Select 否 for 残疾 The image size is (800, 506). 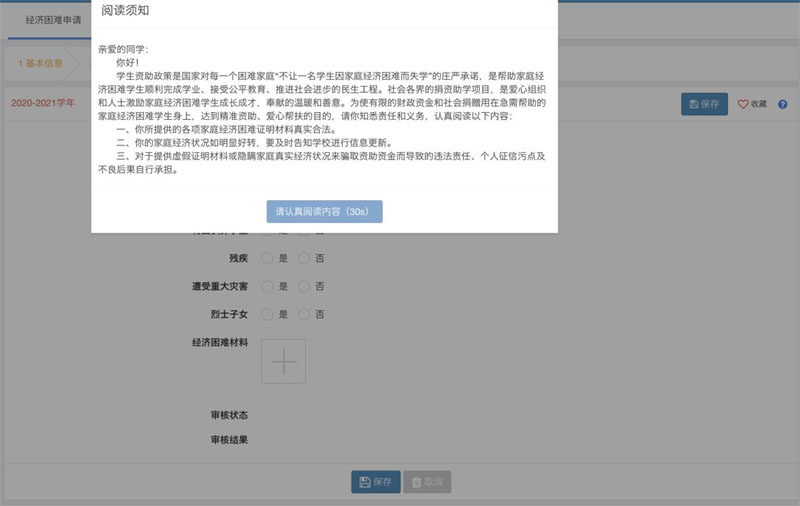click(x=304, y=258)
